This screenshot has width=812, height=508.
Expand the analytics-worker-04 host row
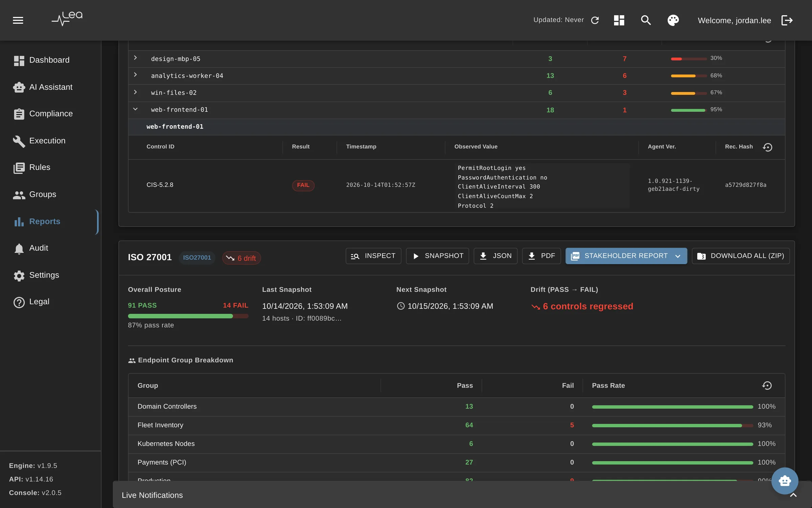pos(135,75)
